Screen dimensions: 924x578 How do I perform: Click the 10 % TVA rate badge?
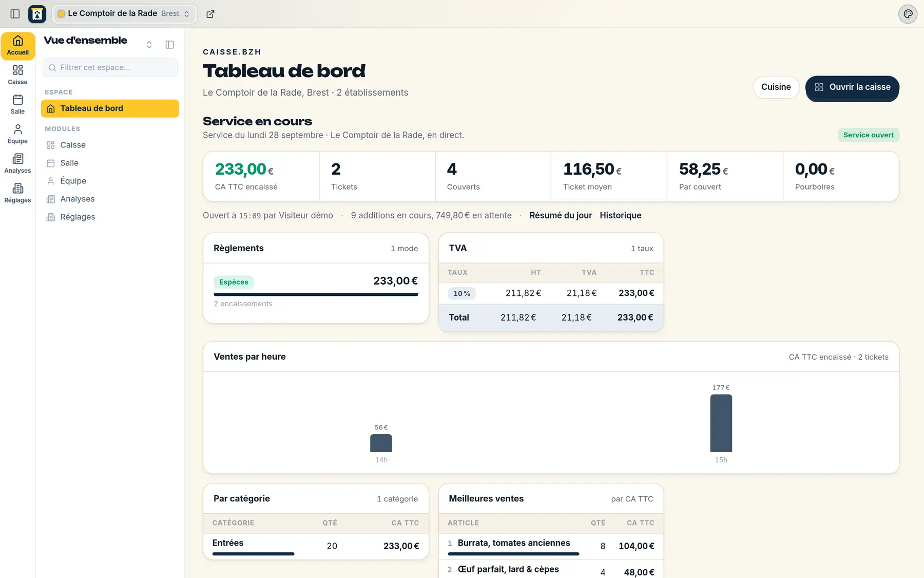(461, 293)
